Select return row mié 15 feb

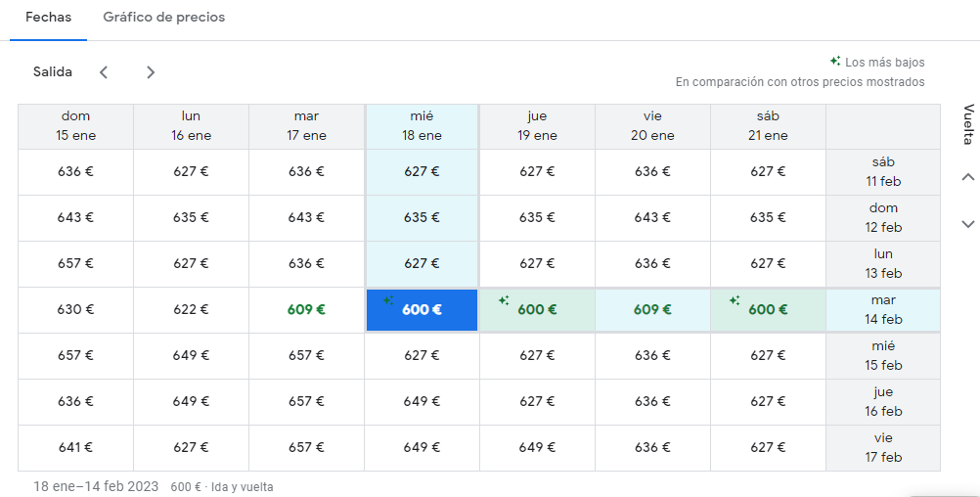(883, 356)
